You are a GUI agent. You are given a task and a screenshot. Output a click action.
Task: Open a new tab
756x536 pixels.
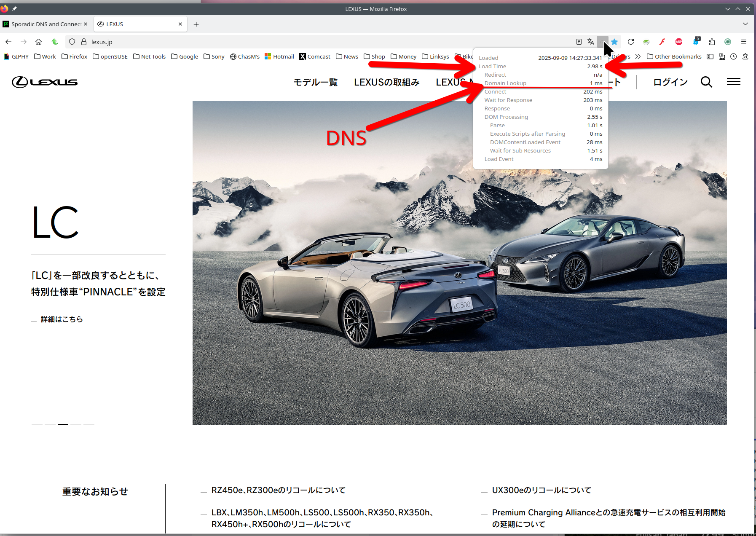point(196,24)
